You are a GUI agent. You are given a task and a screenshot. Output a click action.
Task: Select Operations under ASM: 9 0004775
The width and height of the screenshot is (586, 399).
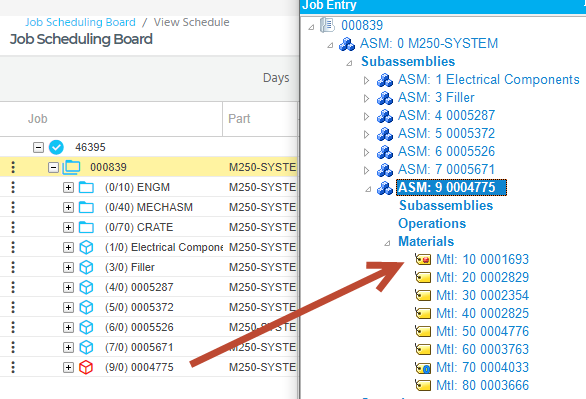[432, 223]
